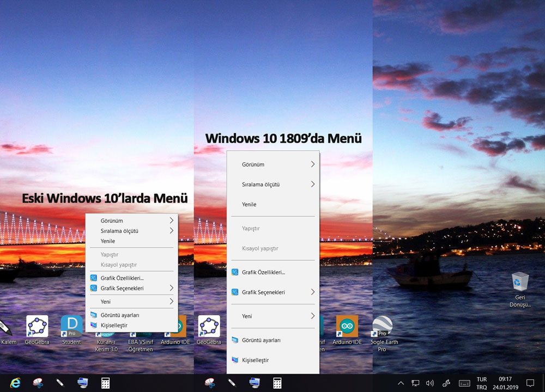This screenshot has width=545, height=392.
Task: Open GeoGebra shortcut beside the Student icon
Action: (37, 330)
